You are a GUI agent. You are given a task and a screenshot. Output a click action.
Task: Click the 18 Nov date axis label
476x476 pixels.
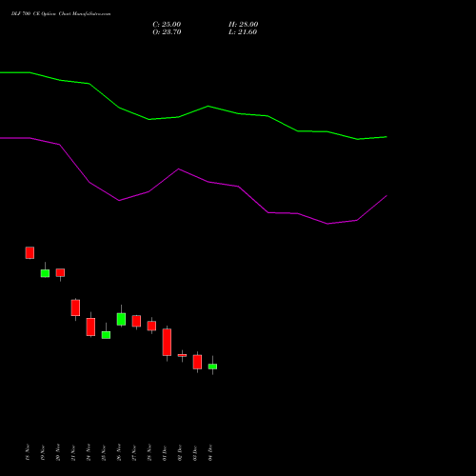pos(28,452)
